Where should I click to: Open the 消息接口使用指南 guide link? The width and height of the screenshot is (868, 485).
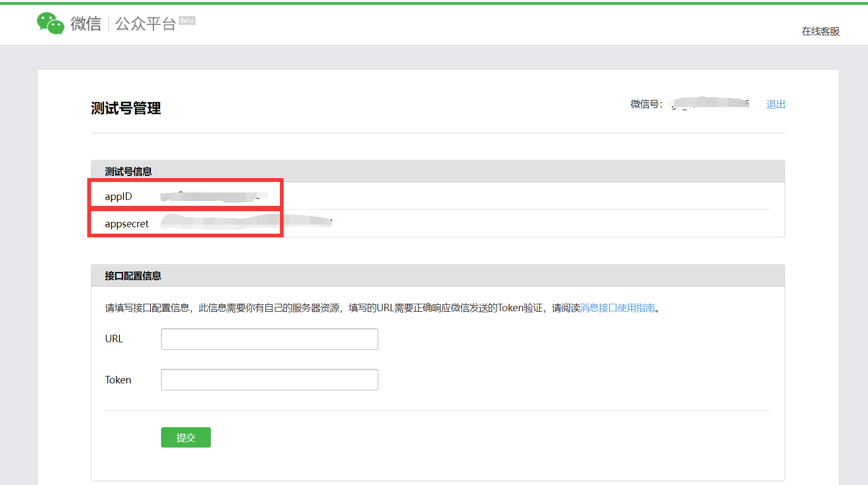pos(618,308)
